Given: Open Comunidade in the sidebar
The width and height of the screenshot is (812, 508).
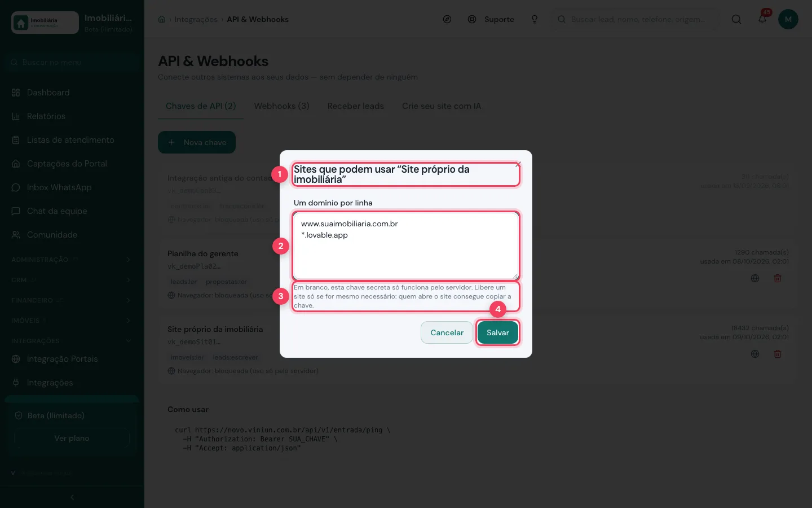Looking at the screenshot, I should click(x=72, y=235).
